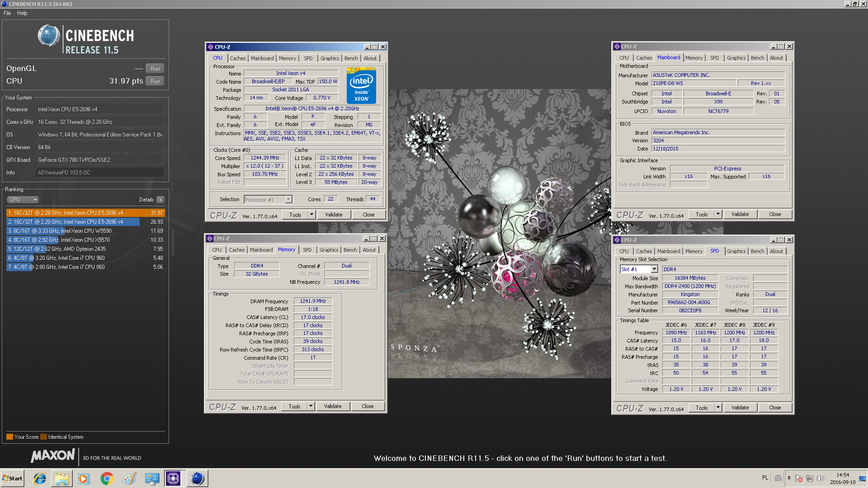Switch to Caches tab in CPU tab window

coord(237,58)
